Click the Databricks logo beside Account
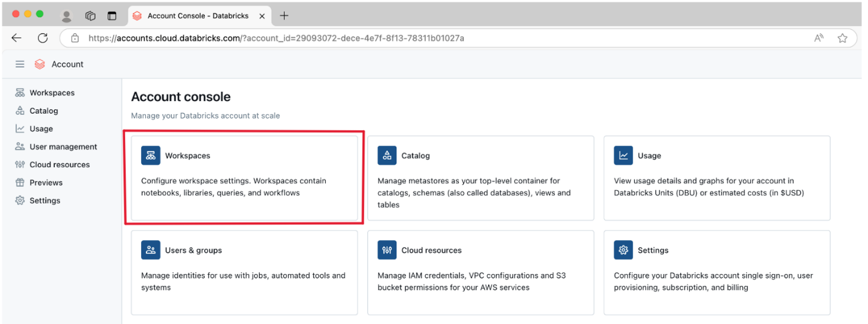868x324 pixels. [40, 64]
